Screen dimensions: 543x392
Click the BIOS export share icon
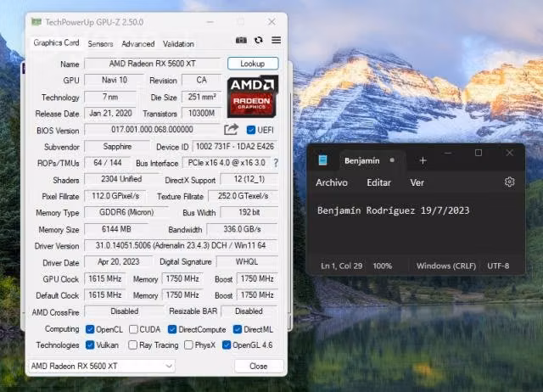click(x=231, y=130)
